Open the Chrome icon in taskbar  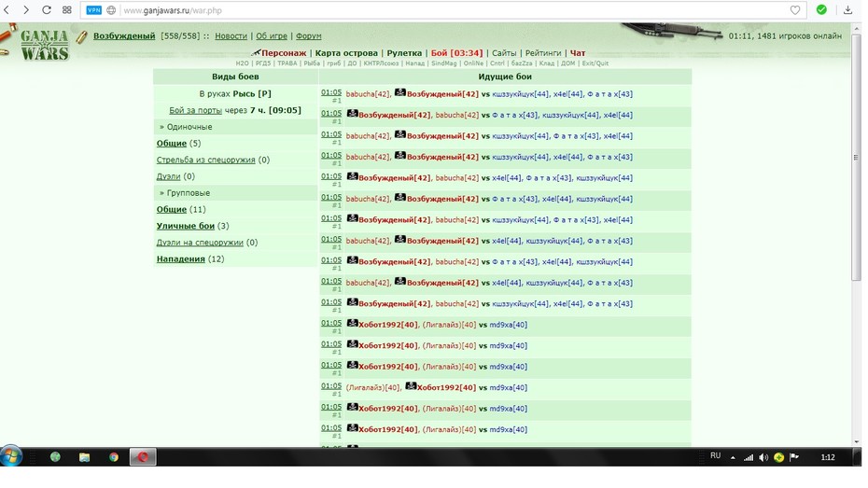[114, 457]
